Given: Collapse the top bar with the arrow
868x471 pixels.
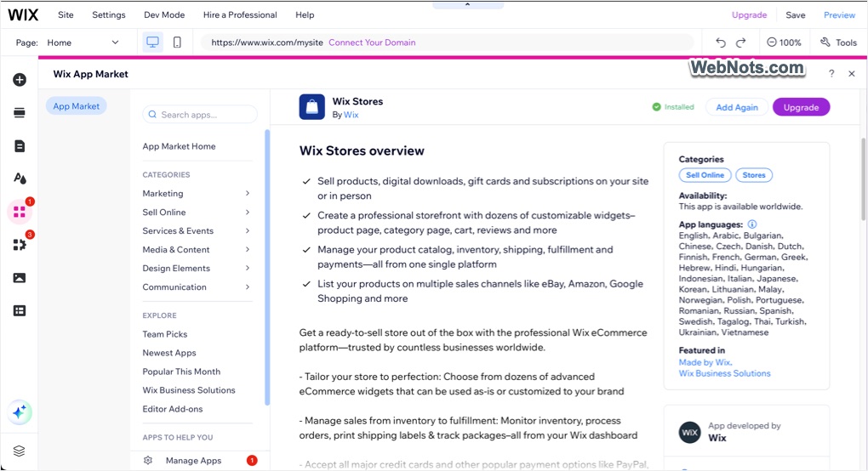Looking at the screenshot, I should point(468,4).
